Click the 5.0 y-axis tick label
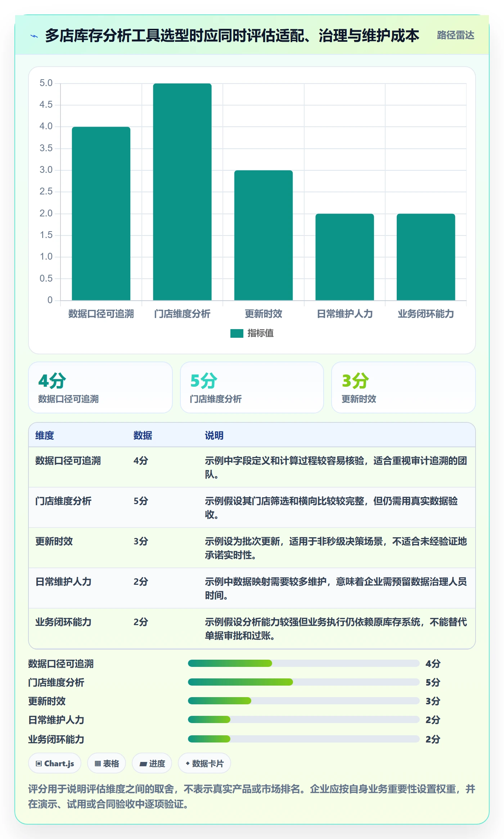 (x=46, y=83)
